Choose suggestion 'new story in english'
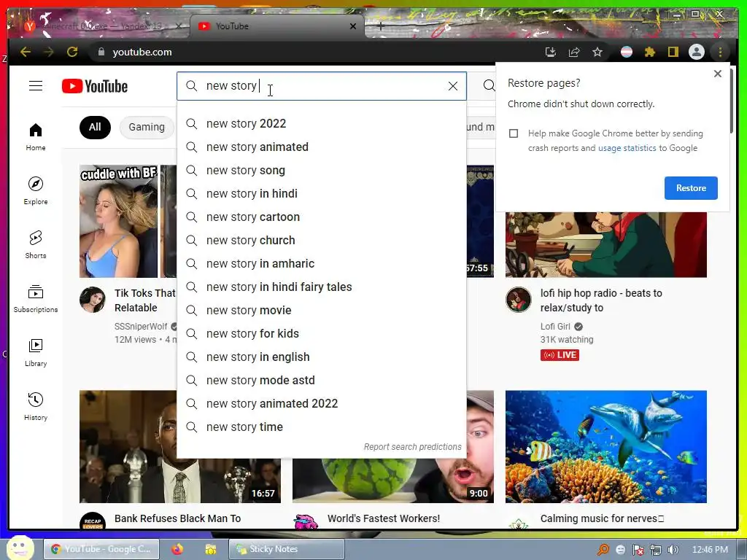 (x=322, y=357)
